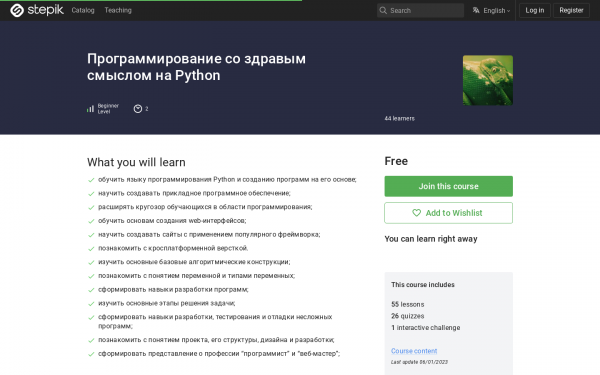600x375 pixels.
Task: Click text 'расширять кругозор обучающихся в области программирования'
Action: click(205, 207)
